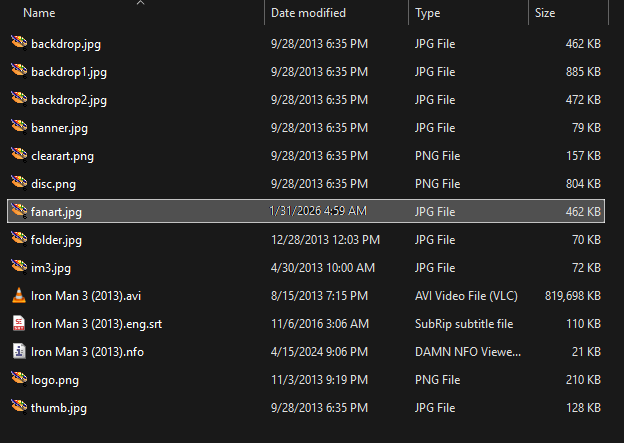Sort files by the Name column
The width and height of the screenshot is (624, 443).
click(x=40, y=14)
